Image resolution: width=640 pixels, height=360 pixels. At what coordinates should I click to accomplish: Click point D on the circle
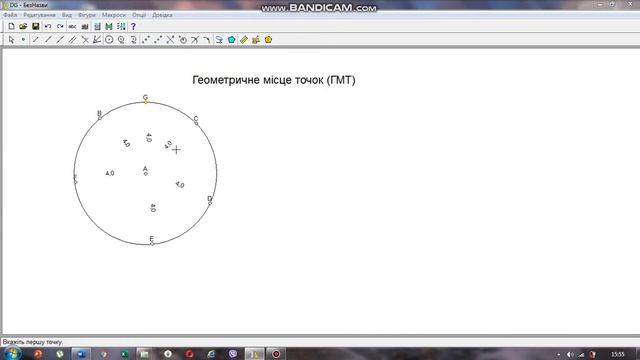coord(210,203)
